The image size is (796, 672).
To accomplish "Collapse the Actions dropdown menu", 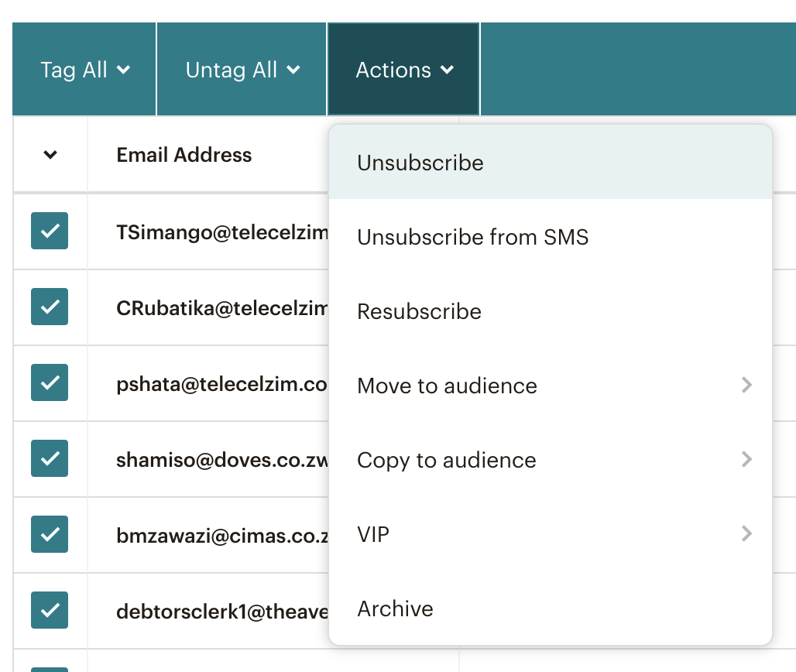I will point(404,70).
